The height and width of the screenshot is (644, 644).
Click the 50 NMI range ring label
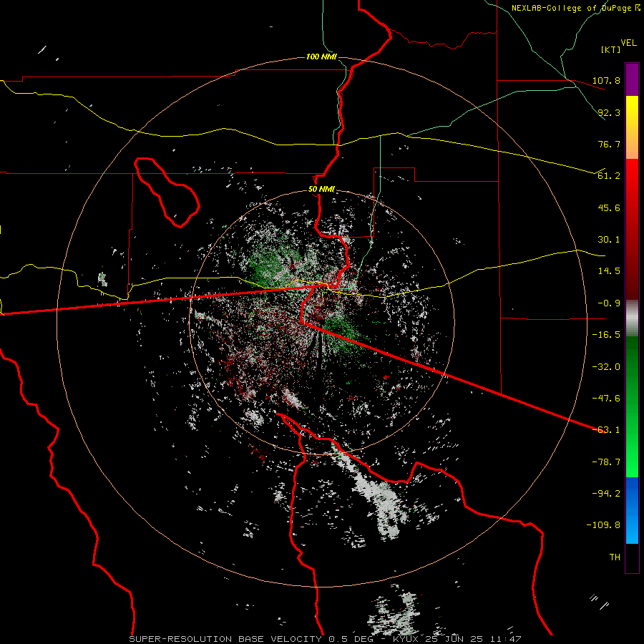pyautogui.click(x=321, y=190)
